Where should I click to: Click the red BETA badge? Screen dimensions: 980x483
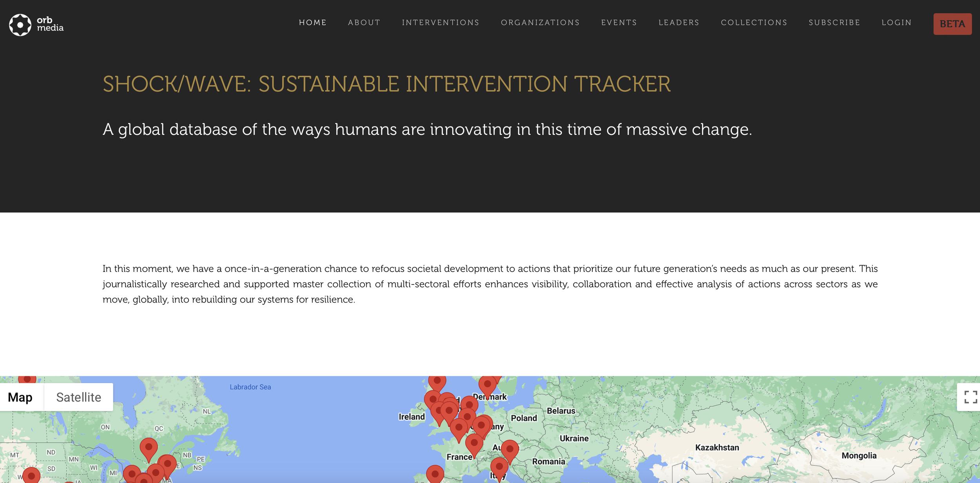coord(952,24)
